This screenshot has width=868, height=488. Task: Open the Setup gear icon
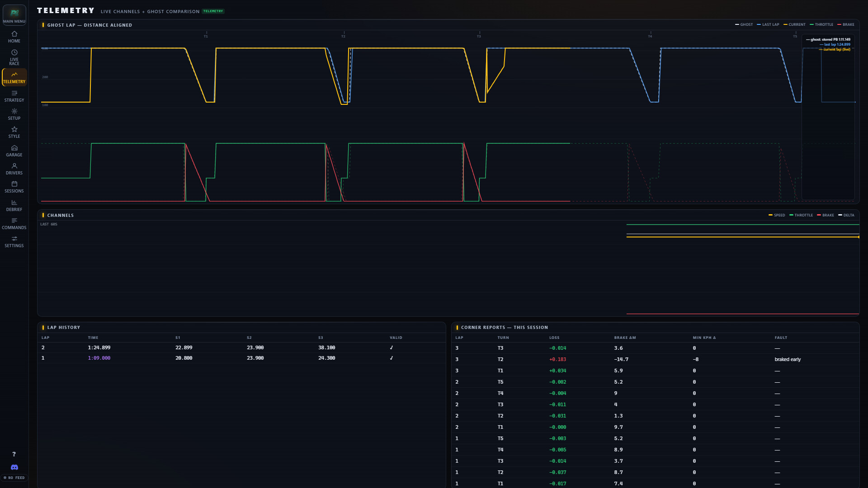[x=14, y=111]
